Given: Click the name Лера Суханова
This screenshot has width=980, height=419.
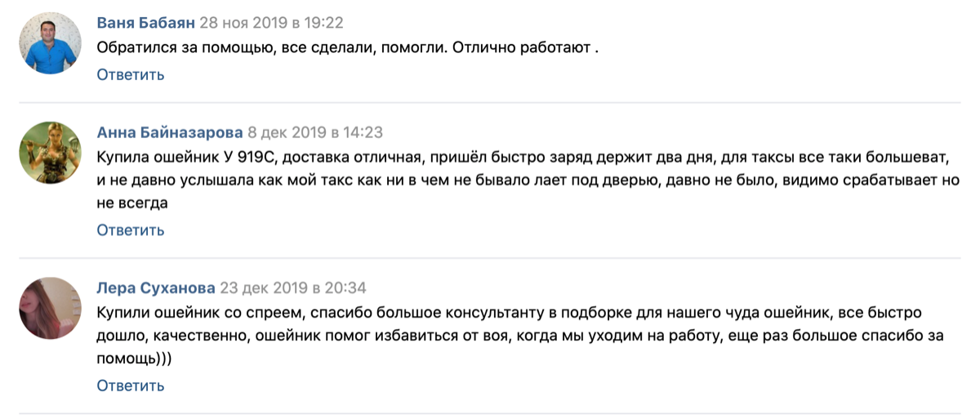Looking at the screenshot, I should pyautogui.click(x=156, y=288).
